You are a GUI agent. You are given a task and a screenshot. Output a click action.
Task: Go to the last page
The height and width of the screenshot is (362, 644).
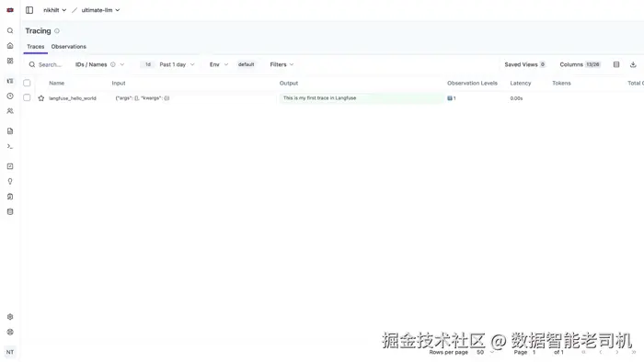tap(634, 352)
